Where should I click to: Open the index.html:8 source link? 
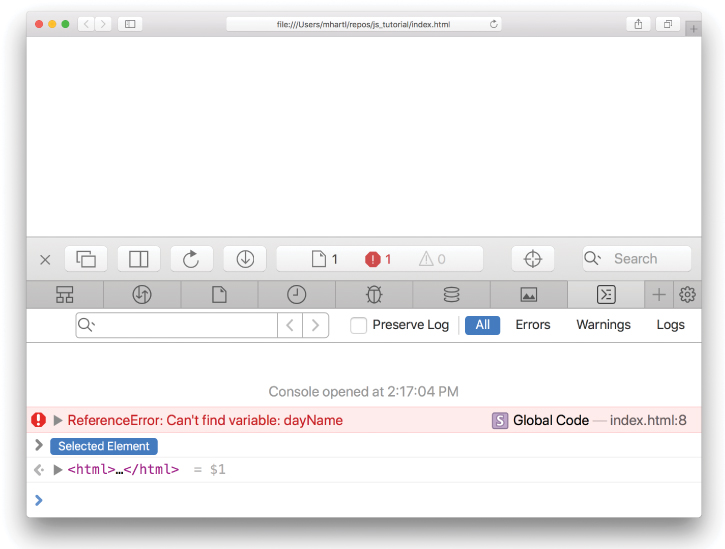tap(648, 421)
